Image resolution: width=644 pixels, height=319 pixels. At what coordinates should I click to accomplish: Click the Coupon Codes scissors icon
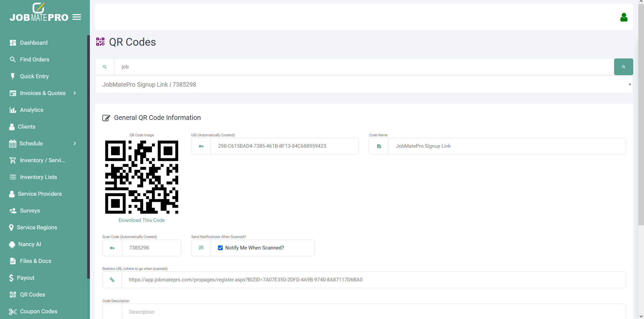(x=13, y=312)
